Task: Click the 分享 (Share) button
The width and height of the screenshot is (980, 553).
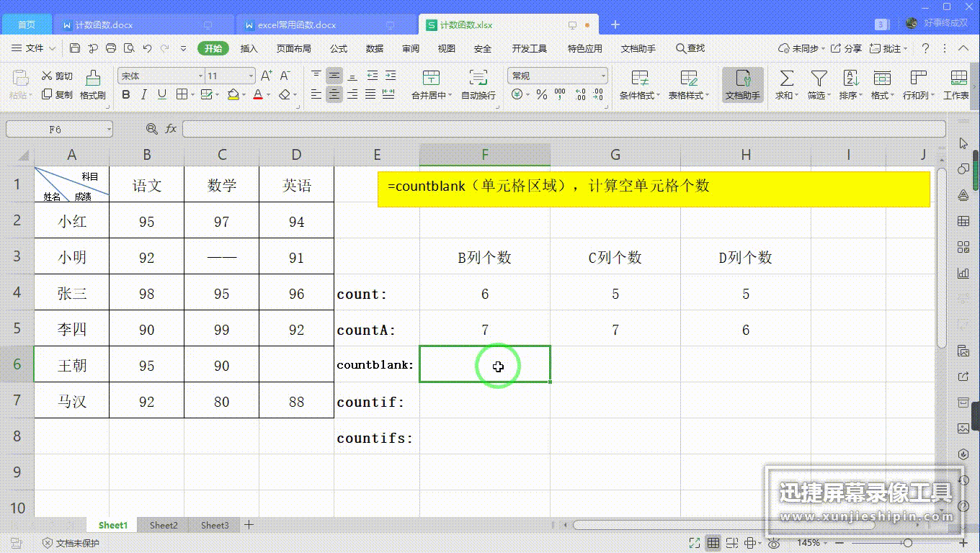Action: [847, 48]
